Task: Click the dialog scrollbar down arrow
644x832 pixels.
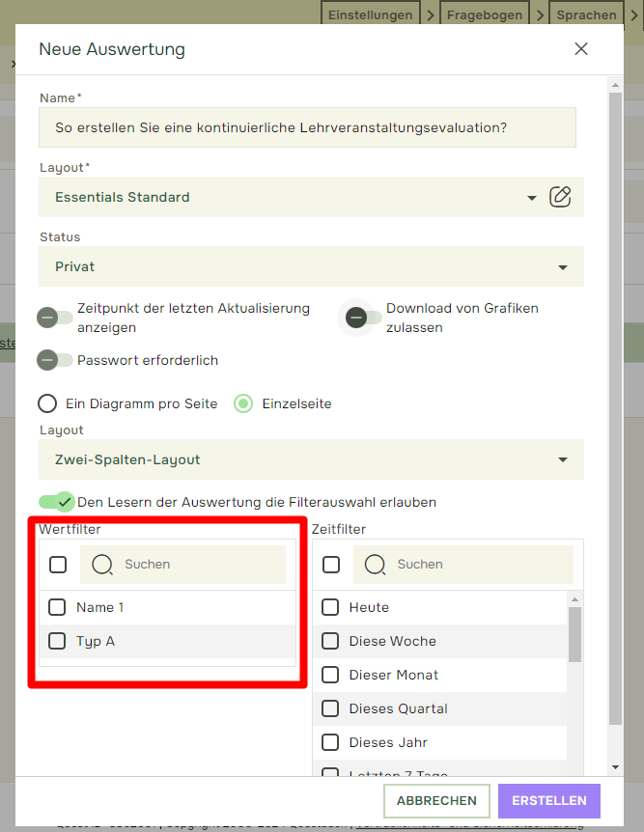Action: click(x=615, y=767)
